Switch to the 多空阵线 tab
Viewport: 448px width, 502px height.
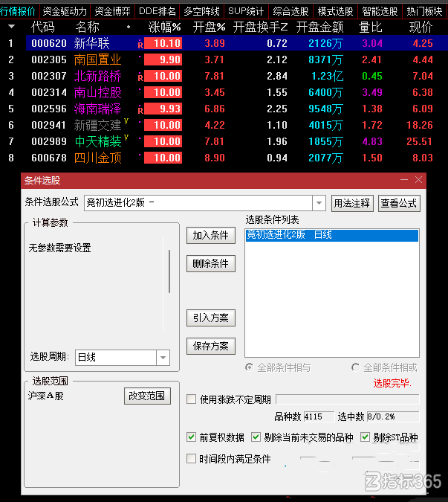point(202,11)
